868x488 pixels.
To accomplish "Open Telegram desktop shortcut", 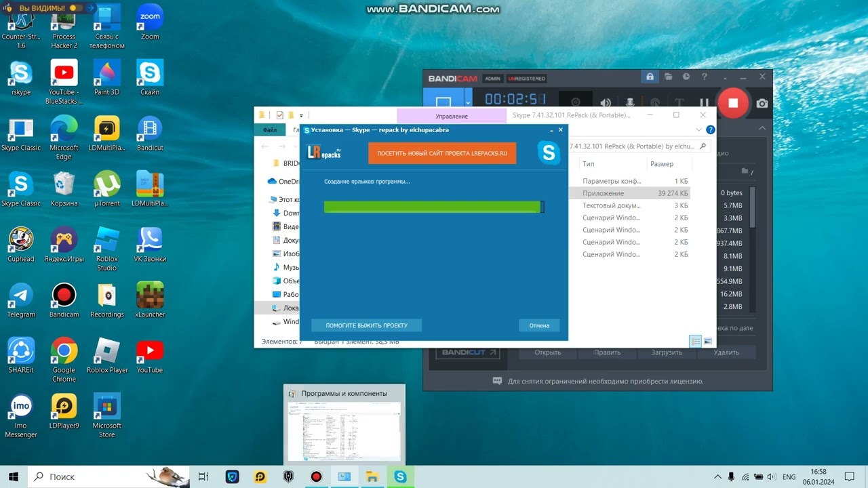I will point(21,300).
